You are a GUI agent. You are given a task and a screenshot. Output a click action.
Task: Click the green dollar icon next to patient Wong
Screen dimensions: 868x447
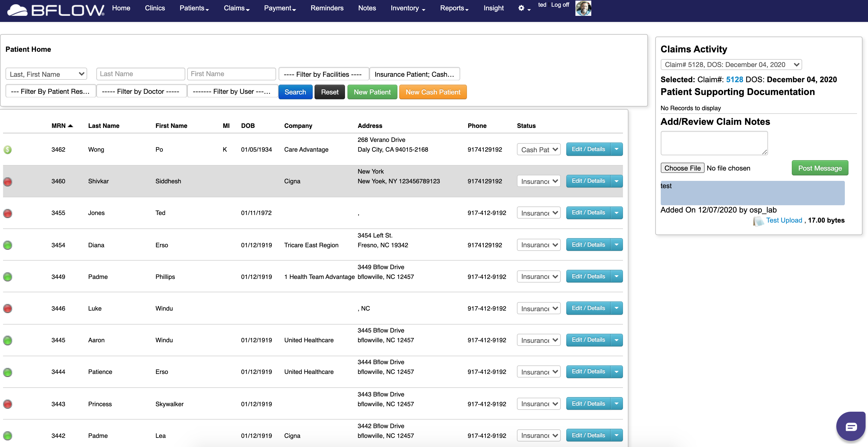(x=8, y=150)
